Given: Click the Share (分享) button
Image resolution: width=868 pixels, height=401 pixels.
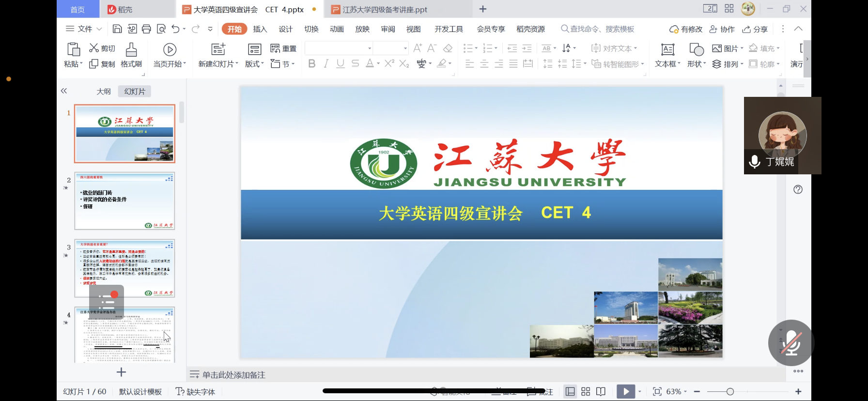Looking at the screenshot, I should point(755,29).
